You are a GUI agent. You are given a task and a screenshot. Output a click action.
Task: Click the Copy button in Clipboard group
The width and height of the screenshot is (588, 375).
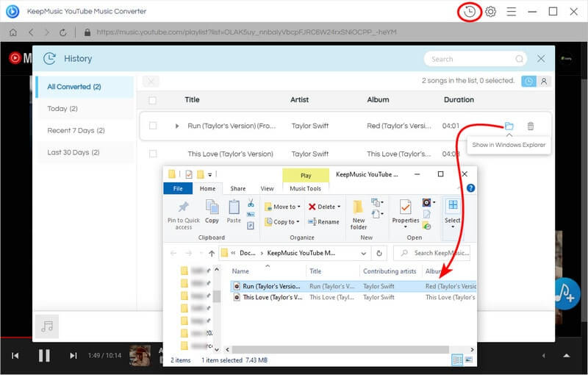212,212
